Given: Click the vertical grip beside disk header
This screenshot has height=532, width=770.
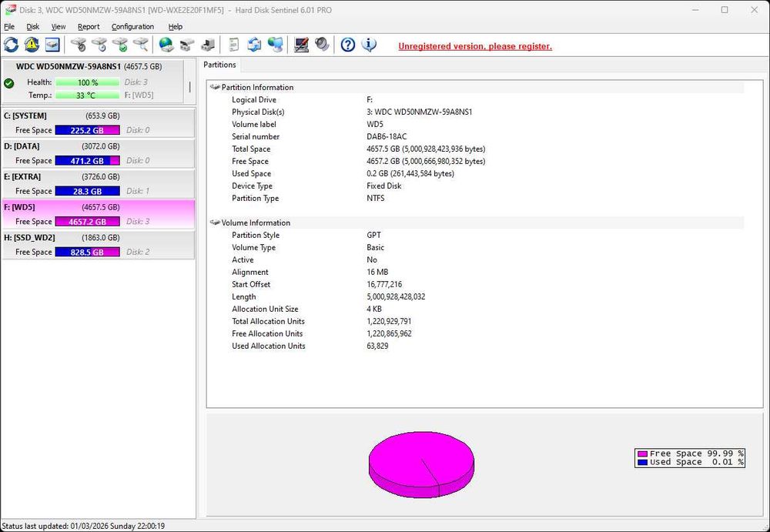Looking at the screenshot, I should [x=189, y=87].
